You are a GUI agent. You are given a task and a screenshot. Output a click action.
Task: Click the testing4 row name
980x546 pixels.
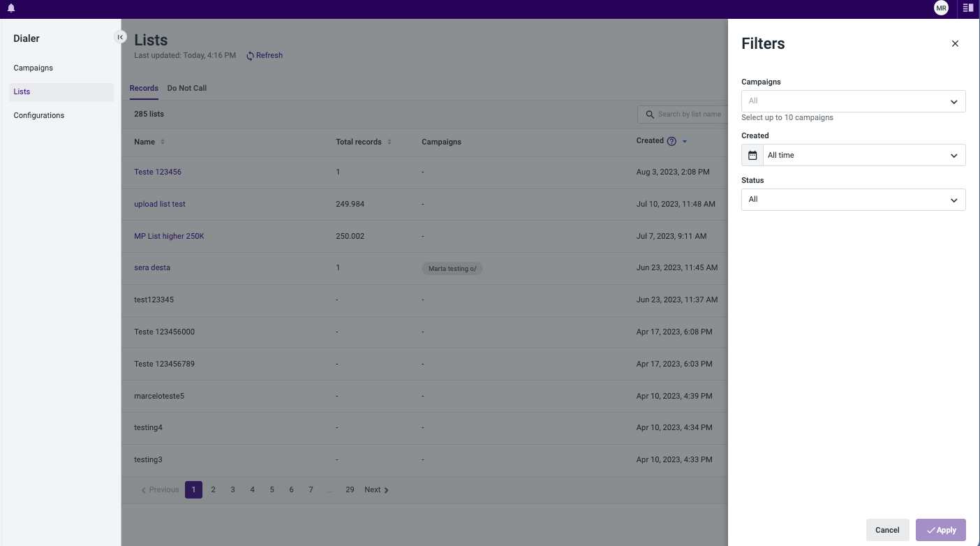pyautogui.click(x=148, y=427)
